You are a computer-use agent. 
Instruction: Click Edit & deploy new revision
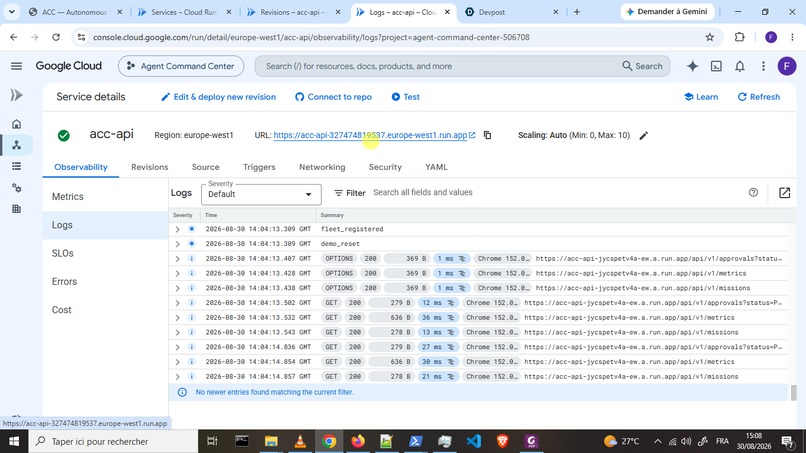coord(219,97)
